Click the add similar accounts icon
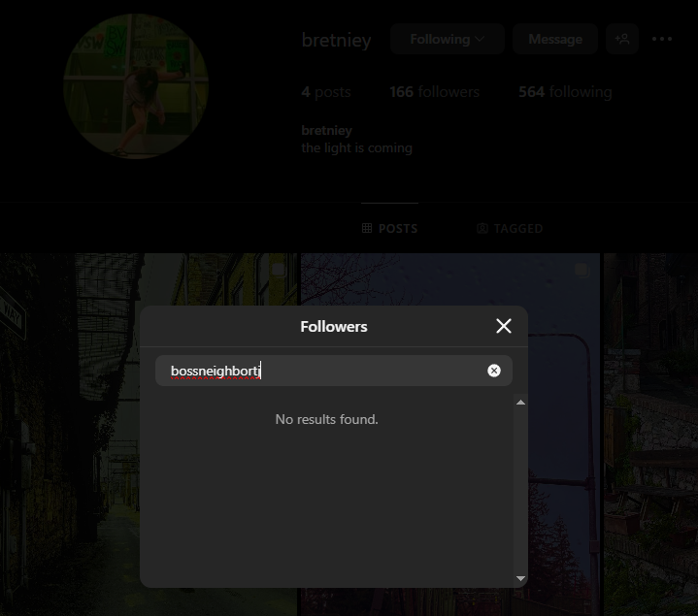698x616 pixels. point(622,39)
